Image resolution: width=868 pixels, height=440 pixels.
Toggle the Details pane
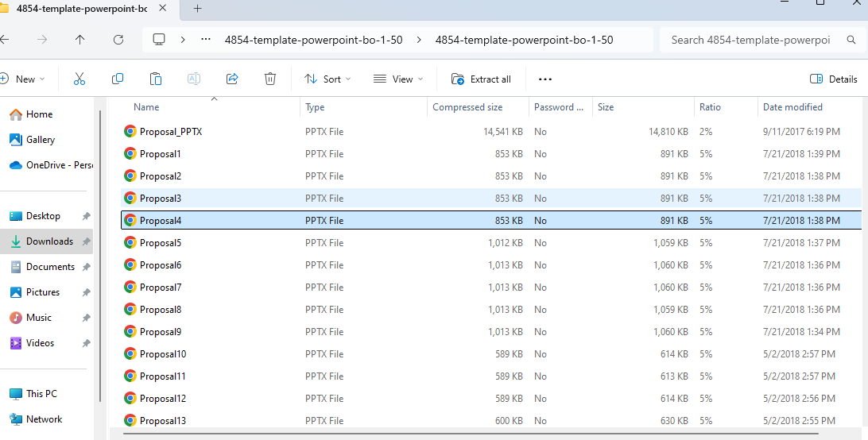point(833,79)
